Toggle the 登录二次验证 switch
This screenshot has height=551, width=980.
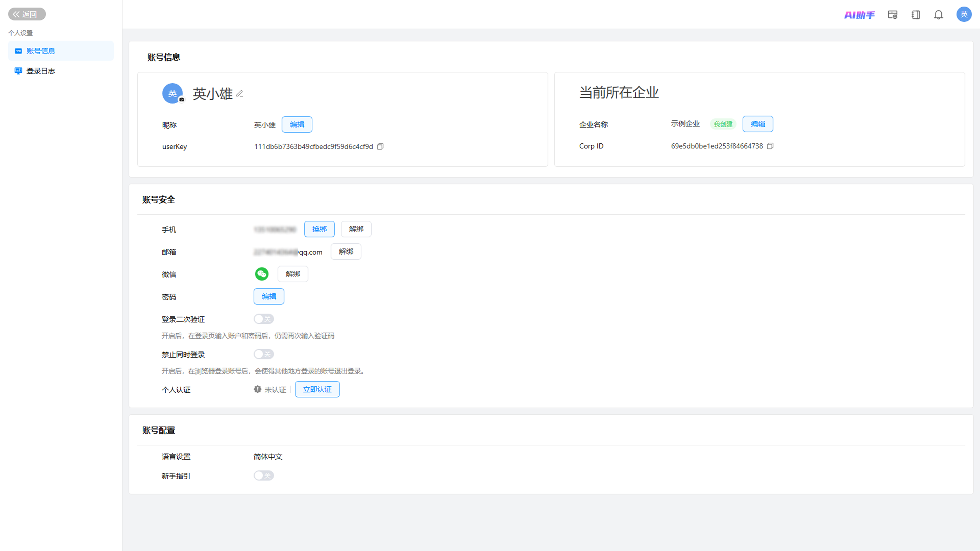[x=264, y=319]
